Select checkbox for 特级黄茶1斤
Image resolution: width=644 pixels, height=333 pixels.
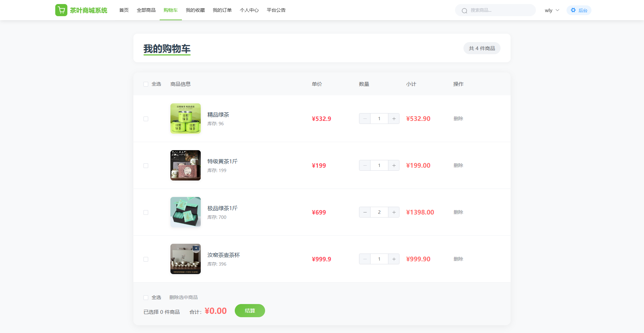(x=146, y=166)
